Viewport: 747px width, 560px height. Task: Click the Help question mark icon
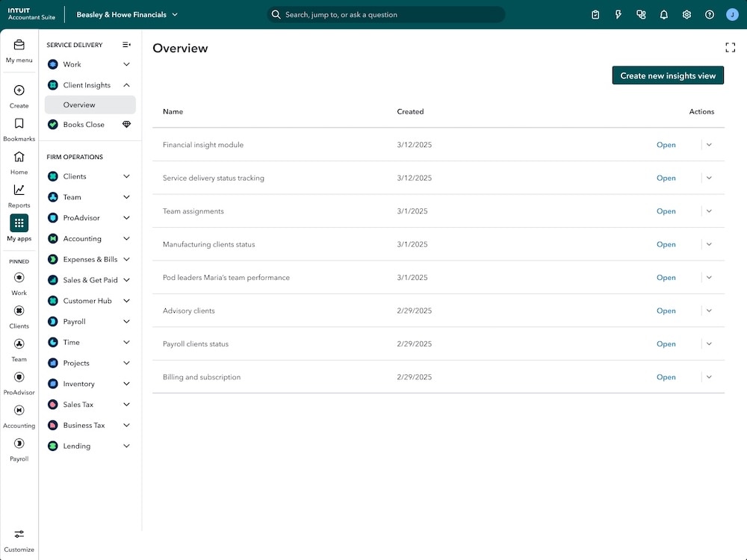tap(709, 14)
